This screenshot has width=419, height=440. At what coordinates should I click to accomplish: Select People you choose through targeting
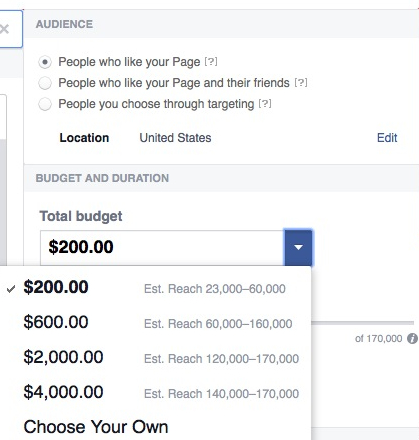(x=45, y=104)
